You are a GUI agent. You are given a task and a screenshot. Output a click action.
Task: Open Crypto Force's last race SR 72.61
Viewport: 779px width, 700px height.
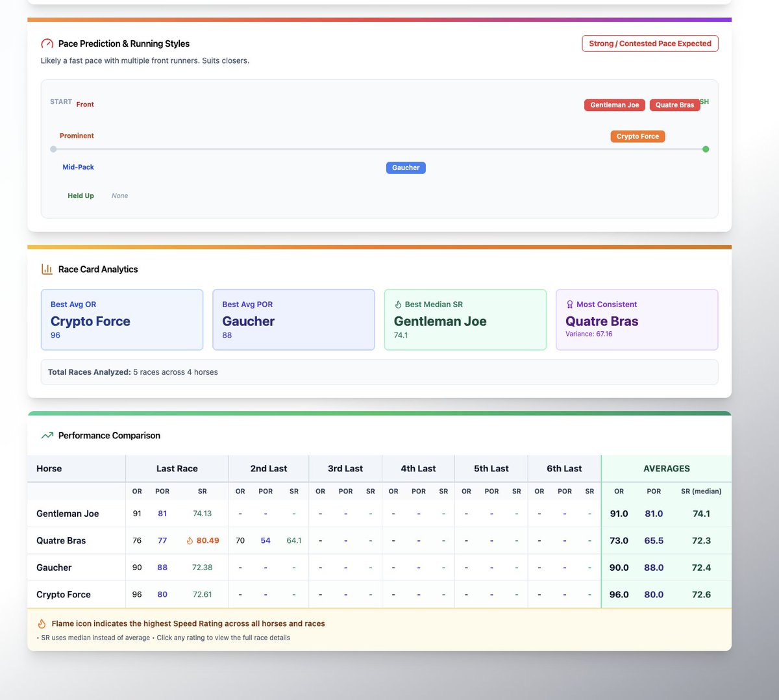[203, 594]
